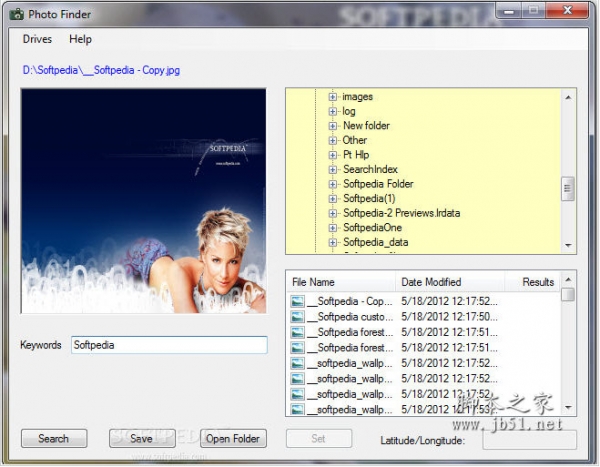Select SearchIndex folder in tree
This screenshot has width=600, height=467.
(x=370, y=170)
